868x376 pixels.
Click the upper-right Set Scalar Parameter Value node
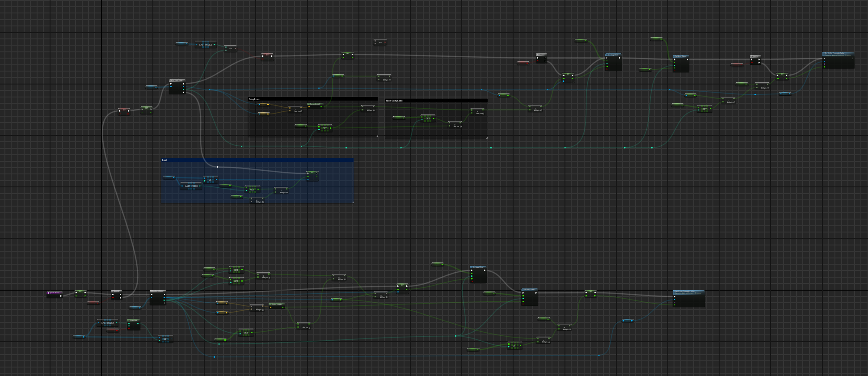[x=838, y=54]
